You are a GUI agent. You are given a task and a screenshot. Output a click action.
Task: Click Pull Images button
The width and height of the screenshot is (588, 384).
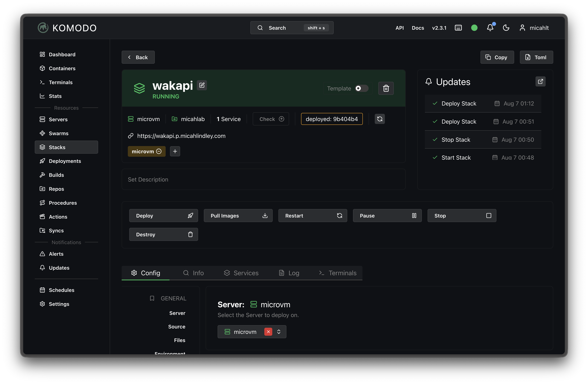pos(238,216)
